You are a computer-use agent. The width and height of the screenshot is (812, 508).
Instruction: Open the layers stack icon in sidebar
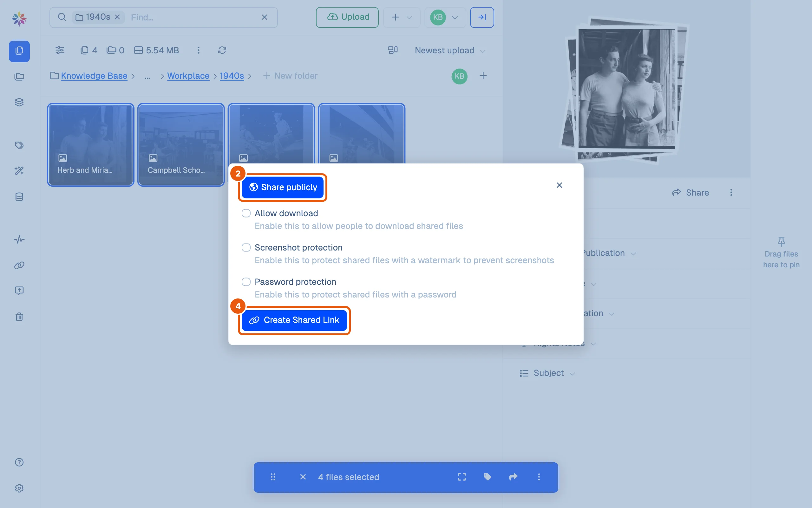(19, 102)
